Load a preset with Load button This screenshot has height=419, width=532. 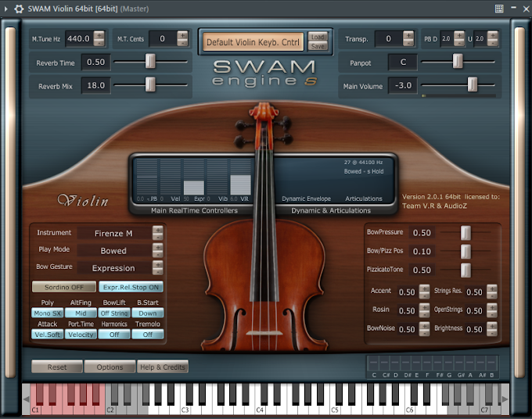(x=318, y=37)
